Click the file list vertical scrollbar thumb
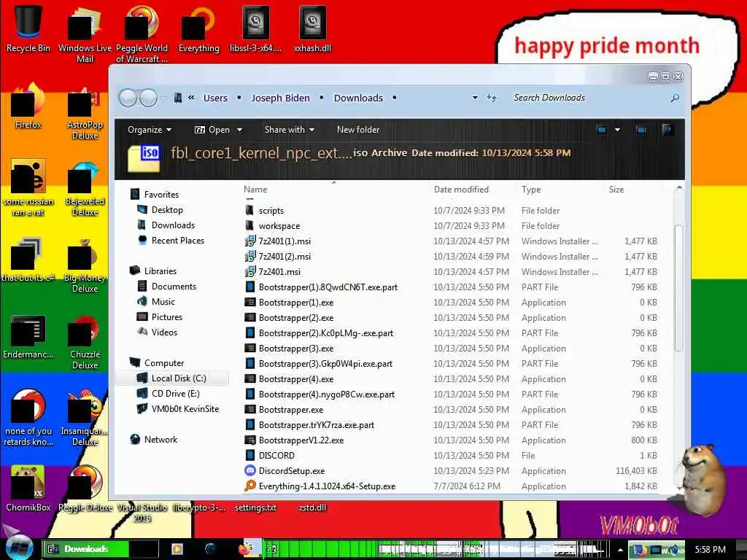The width and height of the screenshot is (747, 560). pyautogui.click(x=679, y=289)
